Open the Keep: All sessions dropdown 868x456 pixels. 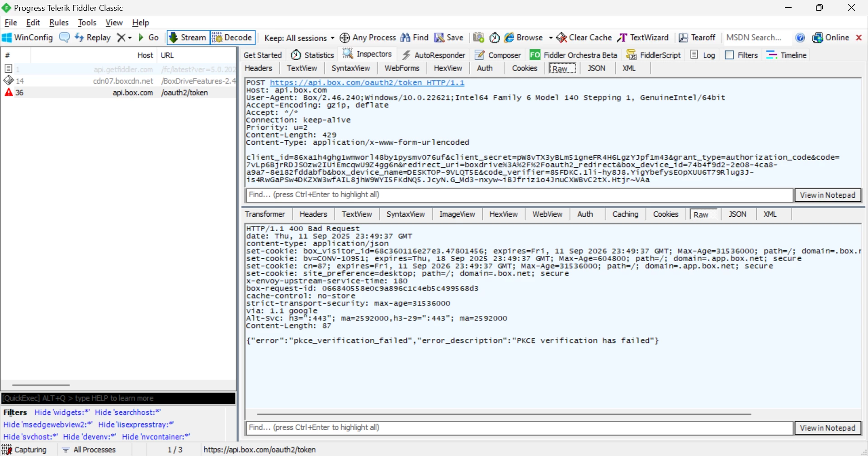pyautogui.click(x=299, y=38)
